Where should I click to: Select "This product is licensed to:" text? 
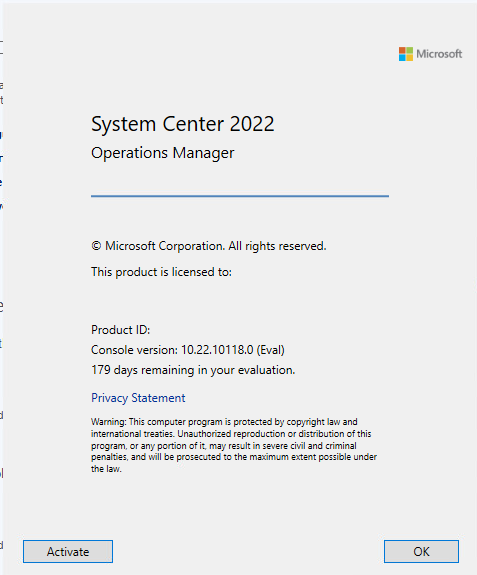coord(161,272)
